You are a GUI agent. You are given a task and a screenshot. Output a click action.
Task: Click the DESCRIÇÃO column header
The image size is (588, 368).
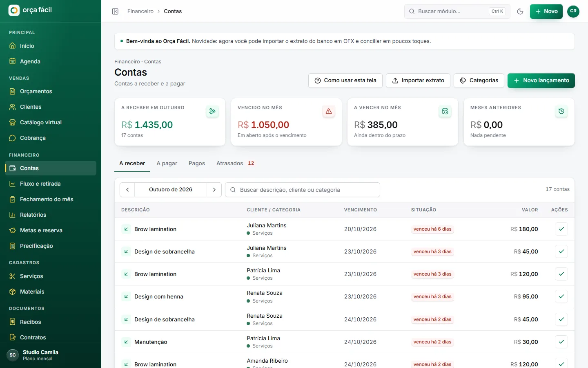(136, 210)
